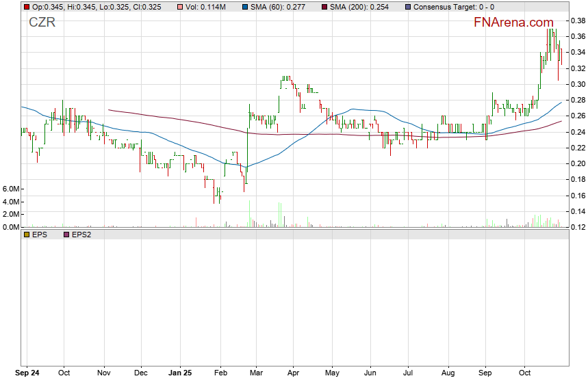Screen dimensions: 588x387
Task: Click the pink Vol legend swatch
Action: coord(180,7)
